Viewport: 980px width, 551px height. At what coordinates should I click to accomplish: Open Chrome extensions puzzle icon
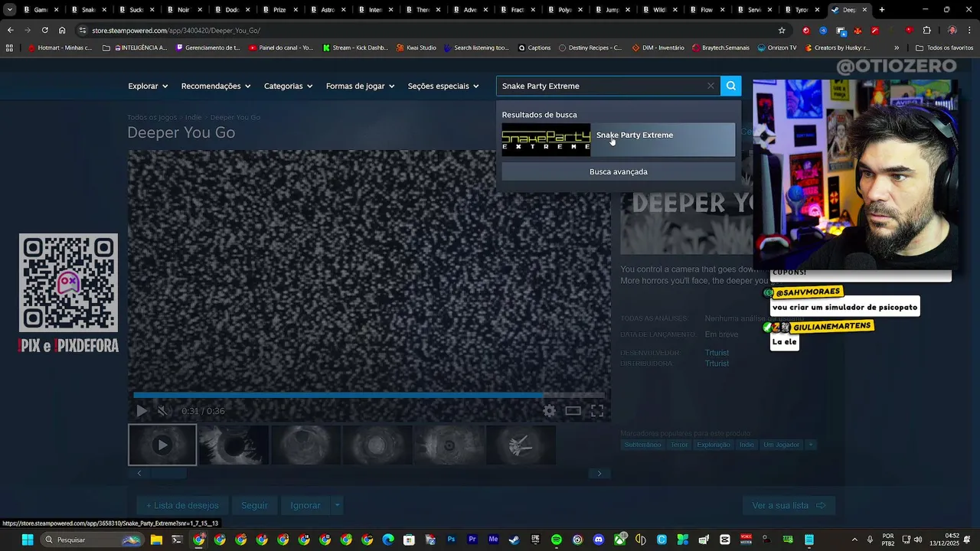pos(927,31)
